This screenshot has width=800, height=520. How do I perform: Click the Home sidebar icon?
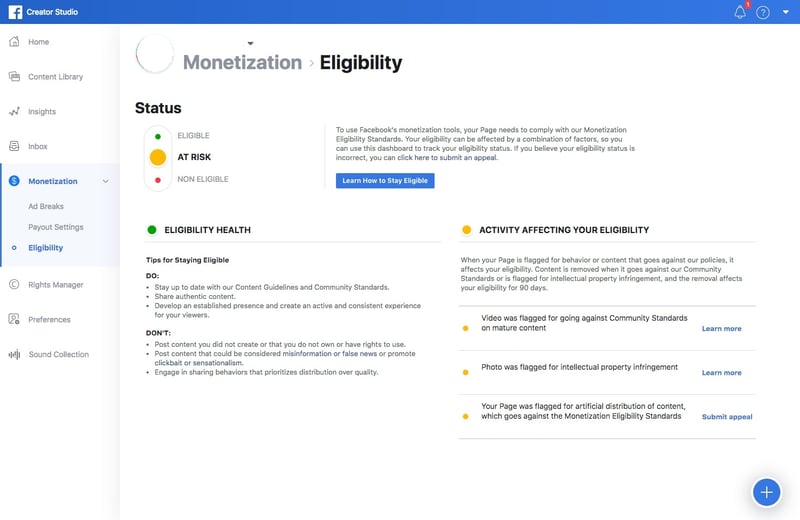pos(14,42)
